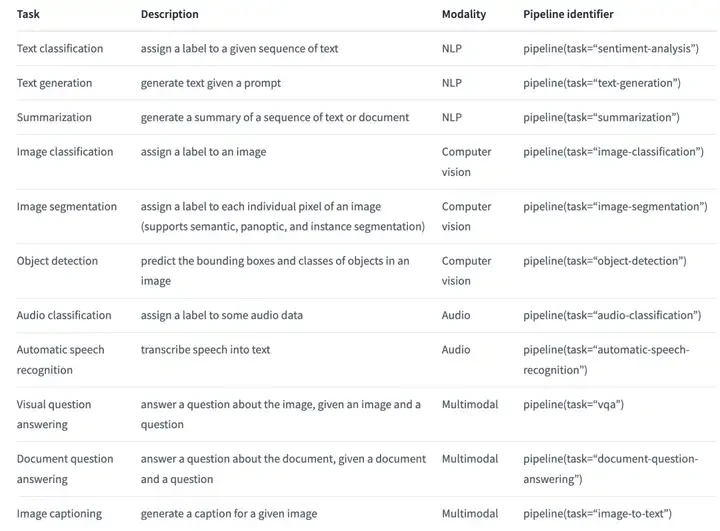
Task: Click the Document question answering task cell
Action: pyautogui.click(x=65, y=469)
